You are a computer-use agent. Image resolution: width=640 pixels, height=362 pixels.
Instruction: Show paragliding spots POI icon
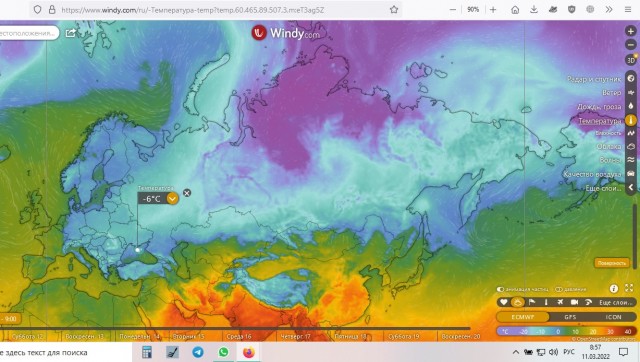pos(588,302)
